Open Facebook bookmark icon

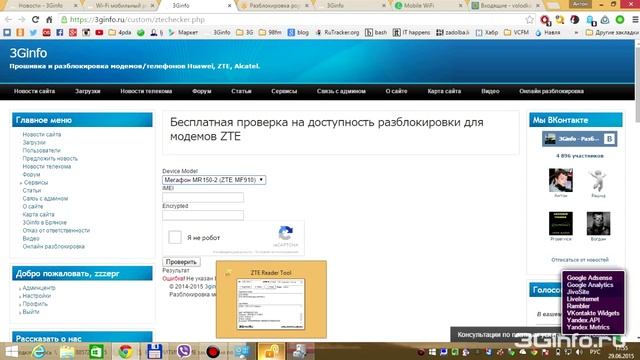tap(60, 32)
